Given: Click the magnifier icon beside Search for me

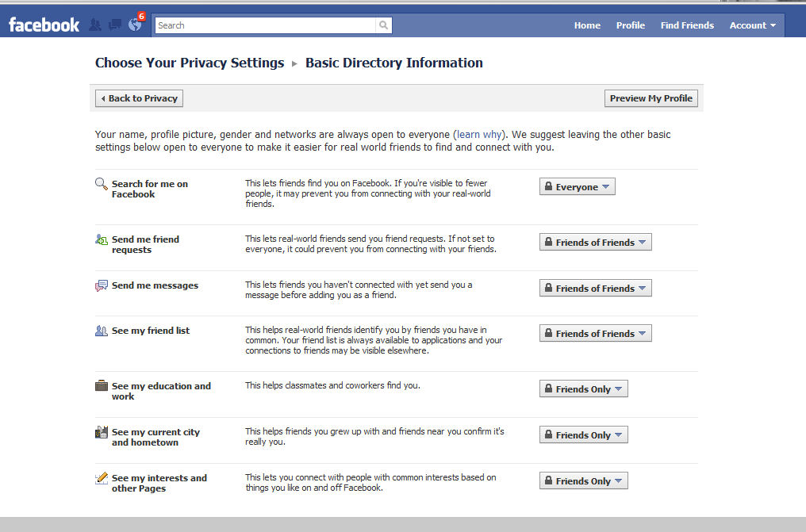Looking at the screenshot, I should 102,184.
